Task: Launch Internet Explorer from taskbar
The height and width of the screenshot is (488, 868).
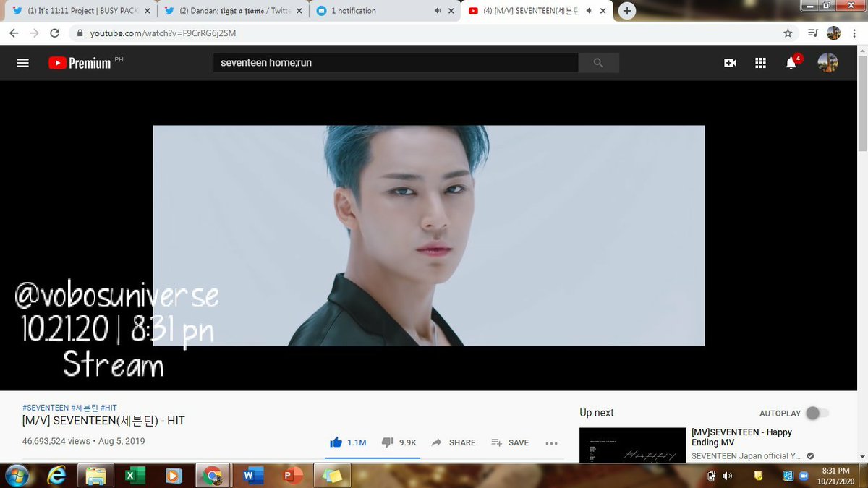Action: pyautogui.click(x=56, y=476)
